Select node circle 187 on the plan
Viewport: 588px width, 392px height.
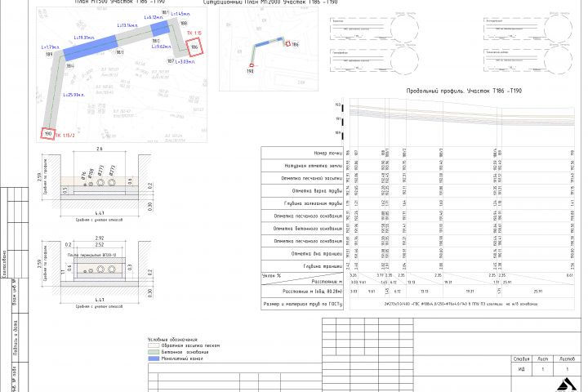pyautogui.click(x=171, y=61)
